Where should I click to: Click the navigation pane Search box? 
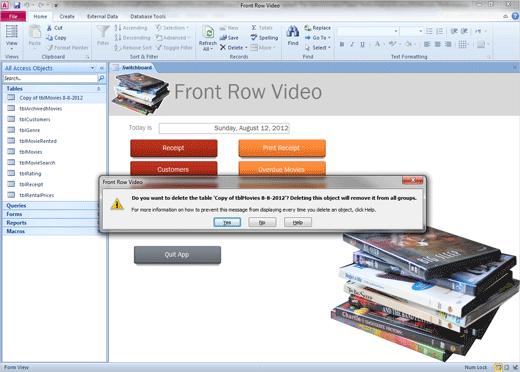click(50, 78)
